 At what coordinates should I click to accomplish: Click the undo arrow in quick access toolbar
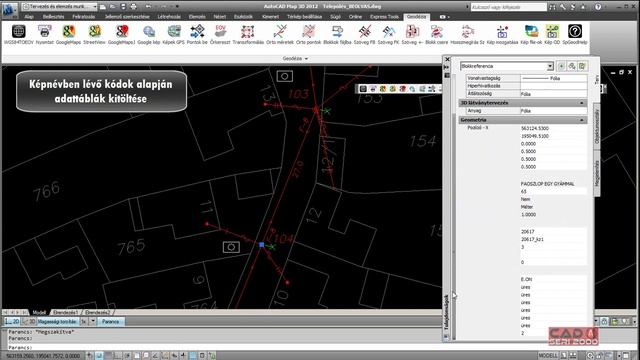(148, 7)
